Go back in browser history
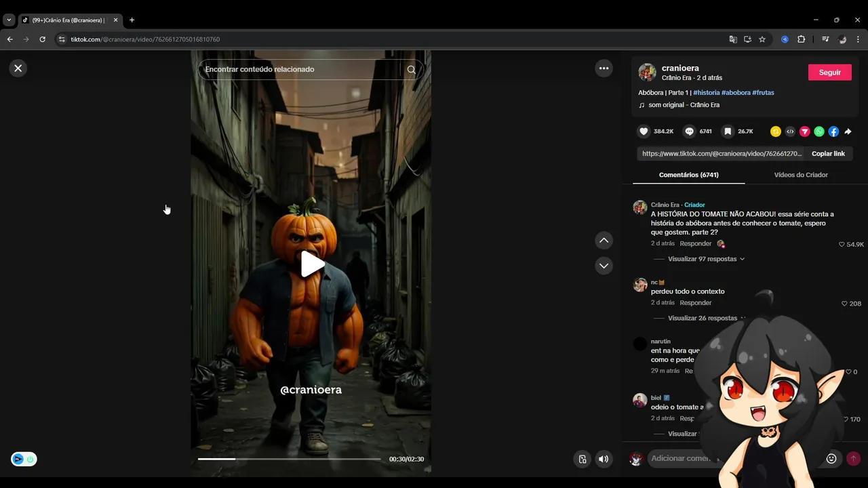 pos(9,39)
